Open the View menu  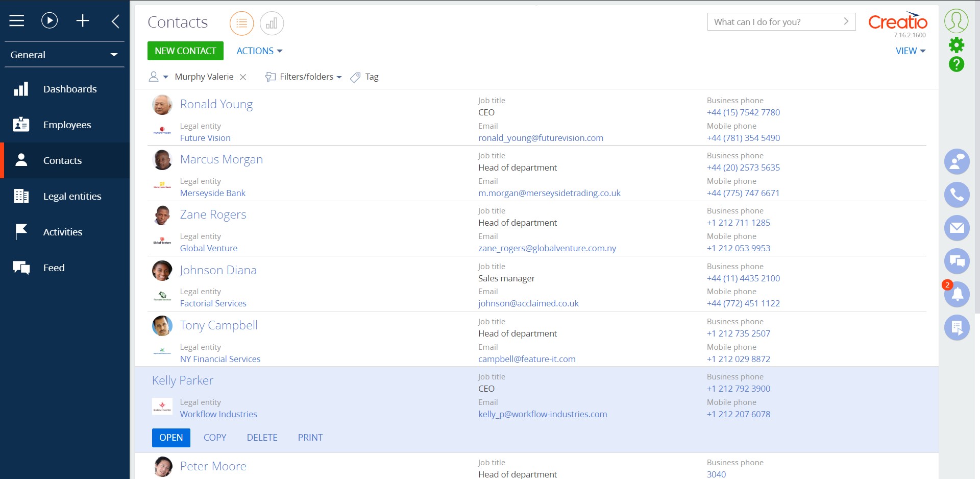coord(910,51)
